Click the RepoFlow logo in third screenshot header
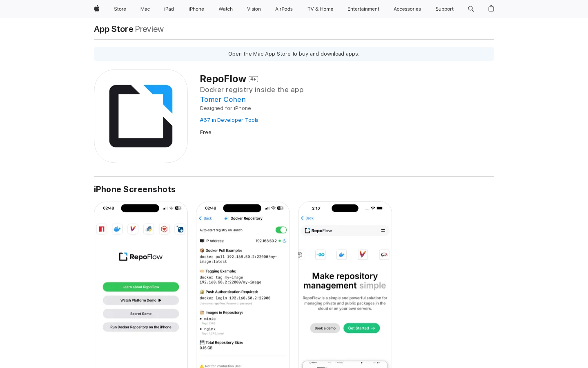The width and height of the screenshot is (588, 368). tap(318, 231)
